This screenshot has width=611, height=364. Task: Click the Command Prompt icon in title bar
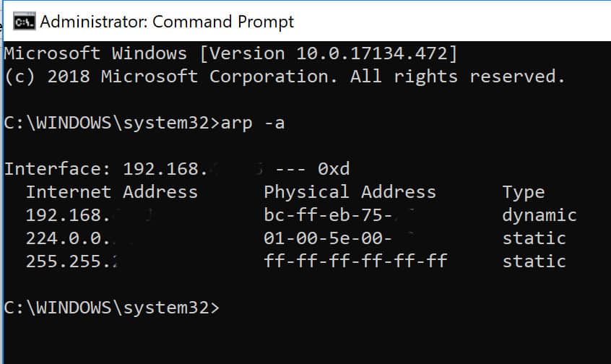[x=24, y=22]
